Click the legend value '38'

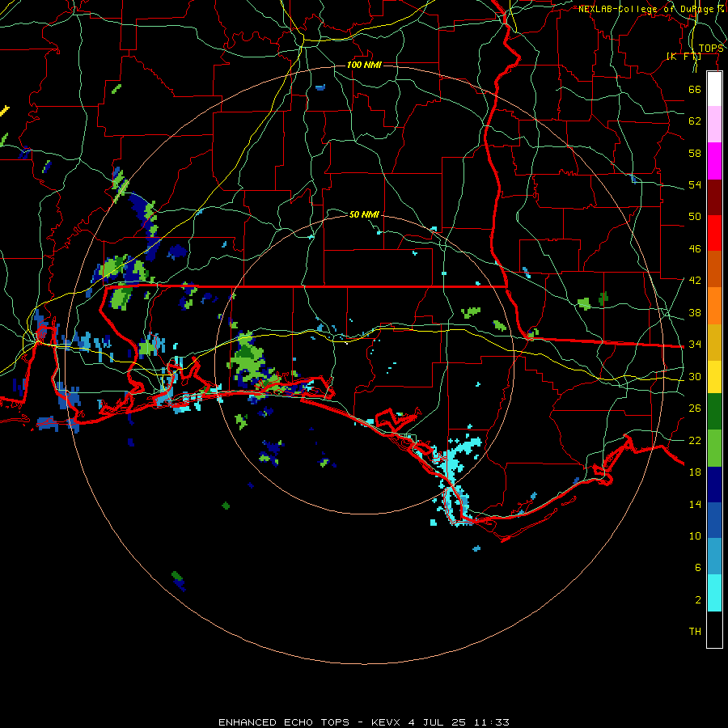pos(695,312)
